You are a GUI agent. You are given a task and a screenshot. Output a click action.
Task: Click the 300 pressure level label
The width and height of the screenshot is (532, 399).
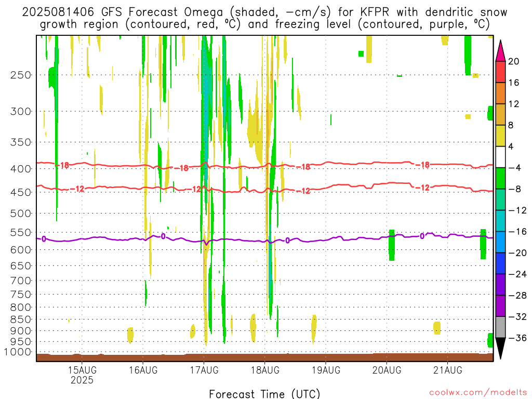point(21,111)
